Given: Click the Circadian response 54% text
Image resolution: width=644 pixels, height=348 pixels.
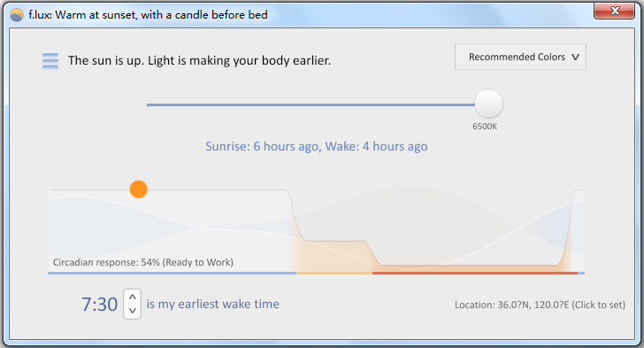Looking at the screenshot, I should click(143, 262).
